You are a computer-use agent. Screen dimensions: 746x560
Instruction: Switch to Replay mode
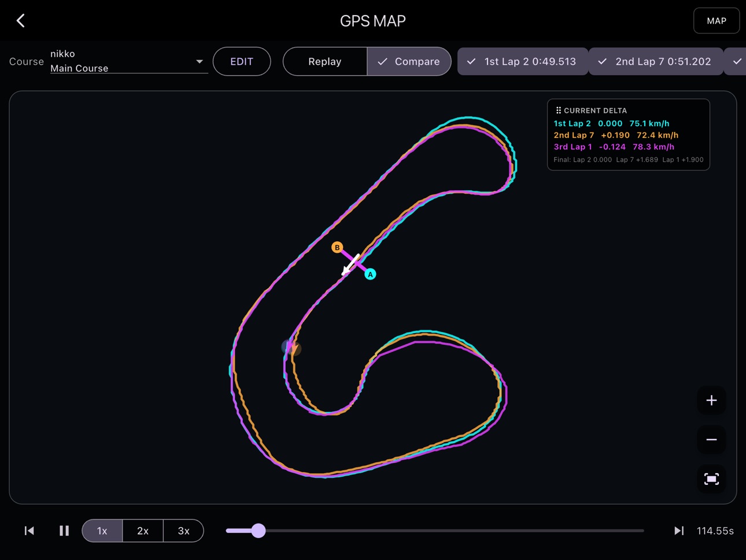(x=325, y=61)
